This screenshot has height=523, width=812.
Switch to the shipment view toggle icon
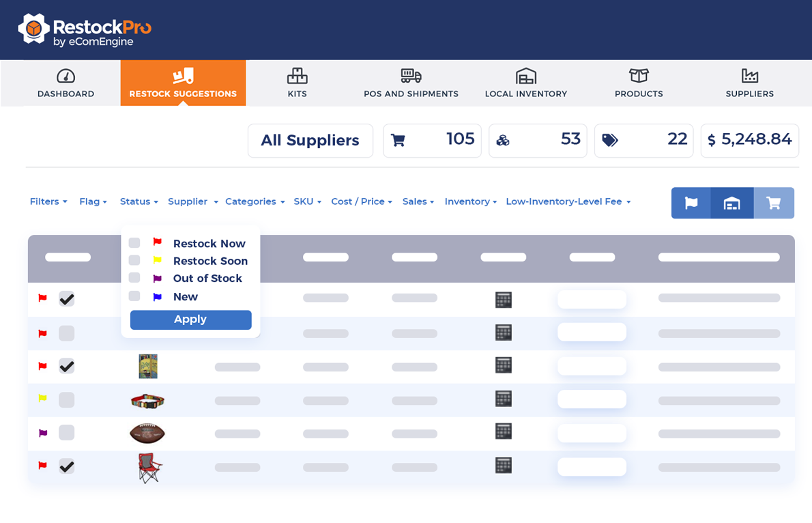coord(732,203)
